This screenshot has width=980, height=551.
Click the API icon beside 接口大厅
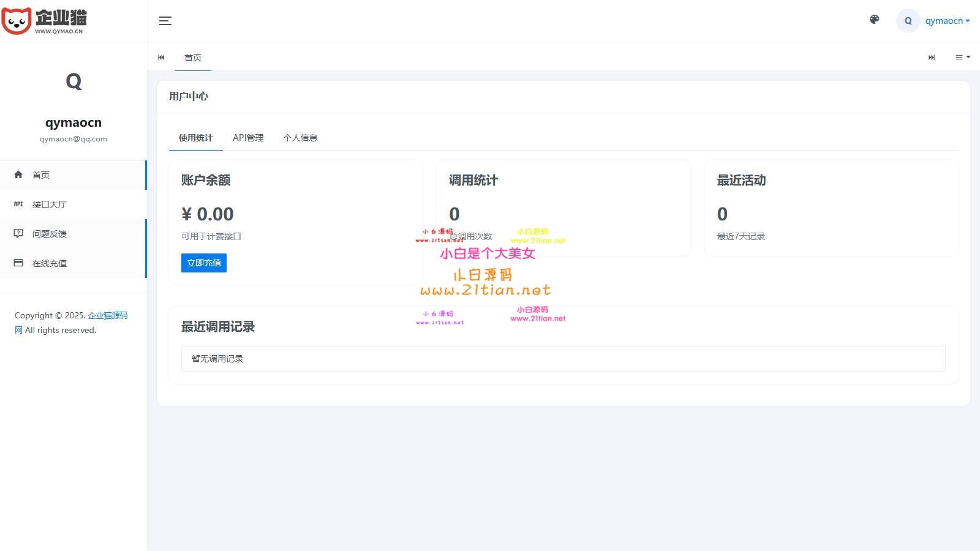tap(18, 204)
